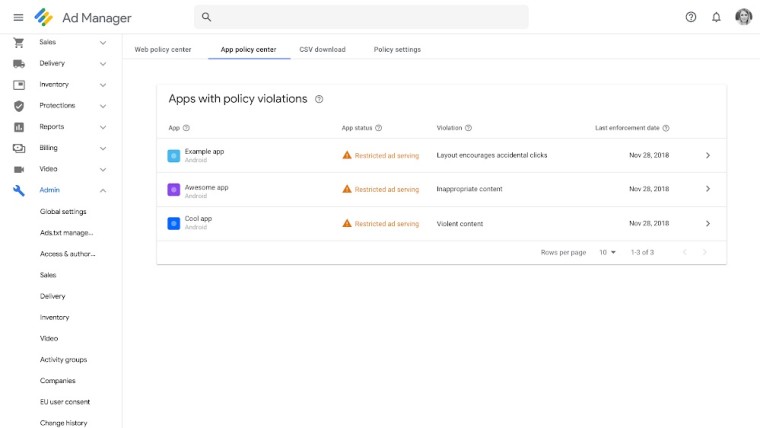Click help icon beside Apps with policy violations
Viewport: 760px width, 428px height.
(x=319, y=100)
